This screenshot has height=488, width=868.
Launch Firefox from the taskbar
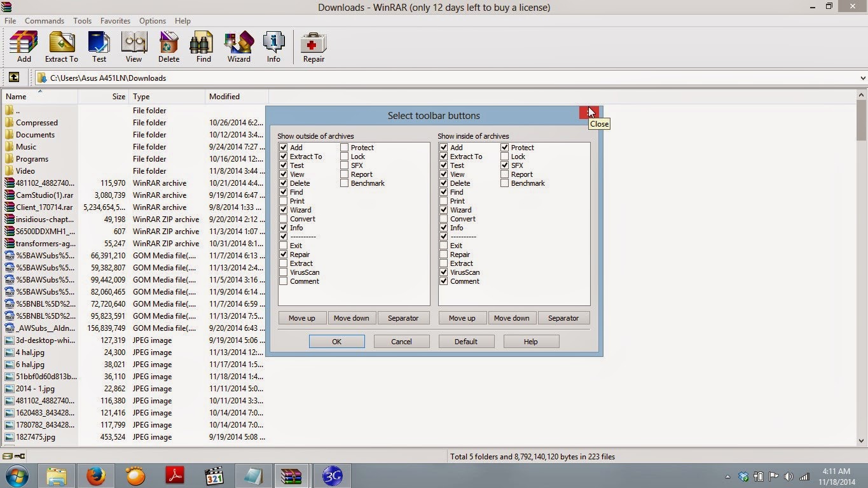(96, 476)
